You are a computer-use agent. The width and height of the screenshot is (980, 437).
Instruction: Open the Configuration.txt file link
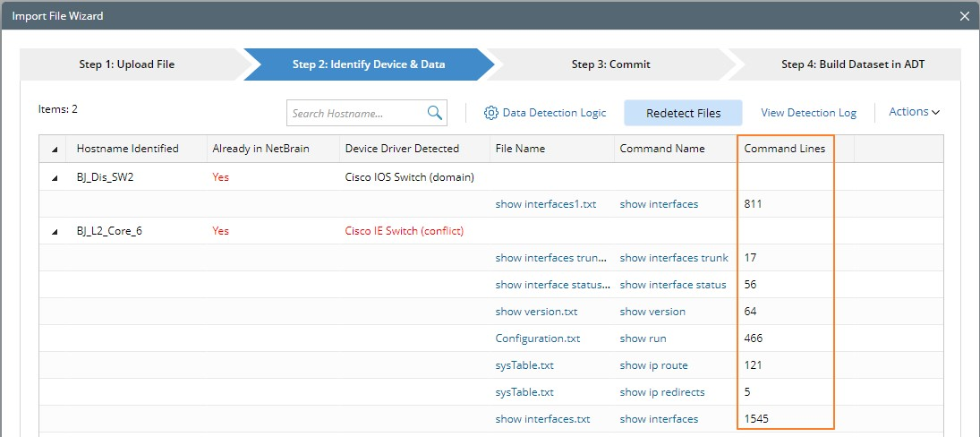pos(538,338)
